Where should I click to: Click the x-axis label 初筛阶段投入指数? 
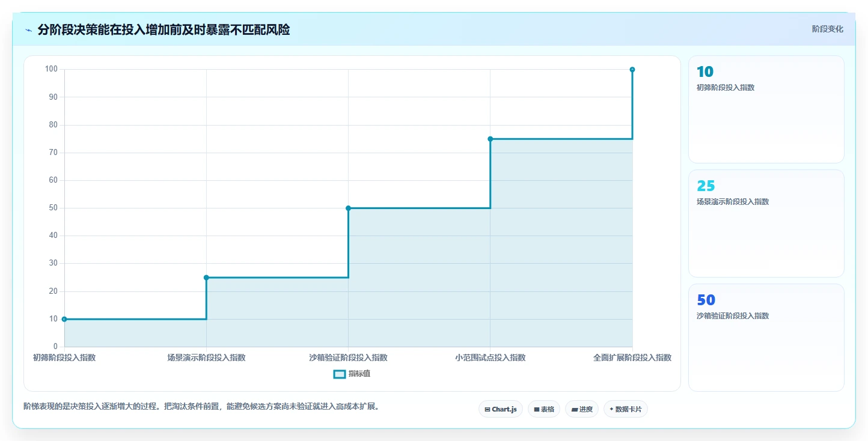click(x=64, y=357)
